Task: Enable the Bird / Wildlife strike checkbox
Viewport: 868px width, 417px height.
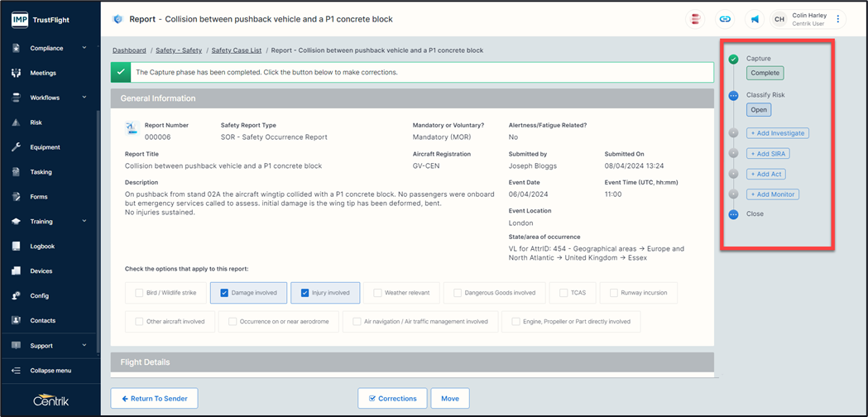Action: [140, 293]
